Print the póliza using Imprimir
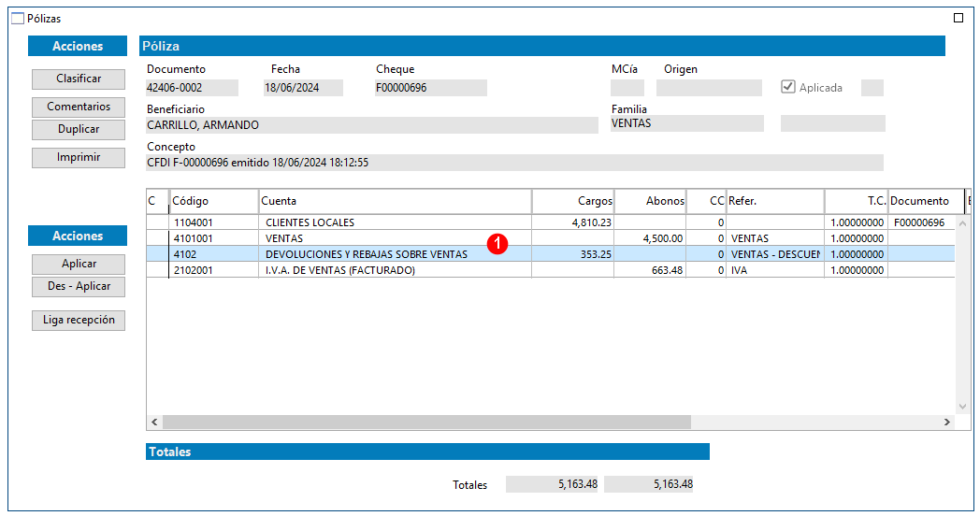The height and width of the screenshot is (516, 980). [79, 157]
